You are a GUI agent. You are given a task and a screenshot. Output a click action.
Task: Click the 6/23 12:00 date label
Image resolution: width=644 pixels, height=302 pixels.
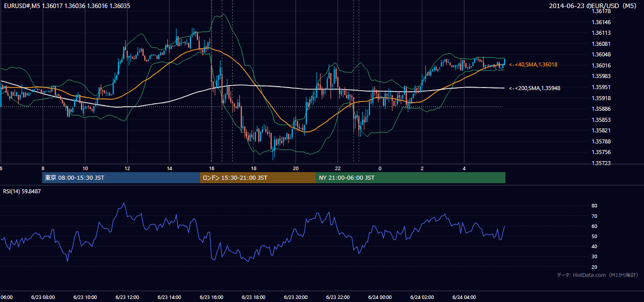pyautogui.click(x=127, y=297)
